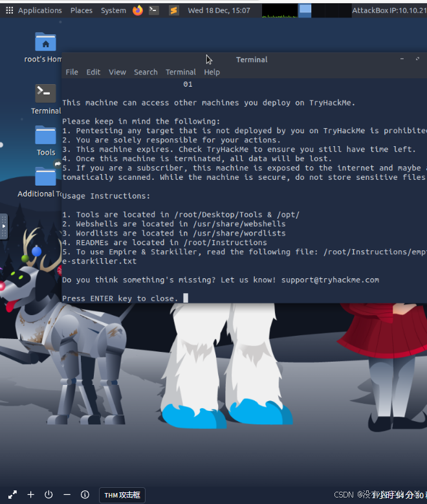
Task: Click the 'Usage Instructions:' line
Action: point(106,196)
